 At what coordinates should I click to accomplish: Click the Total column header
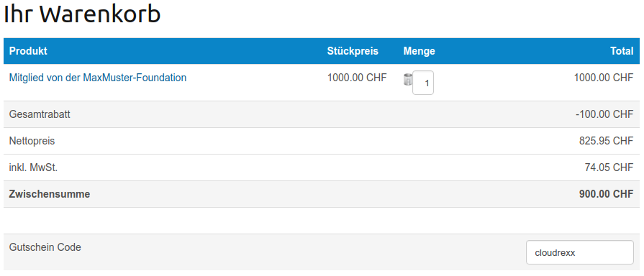click(x=622, y=51)
